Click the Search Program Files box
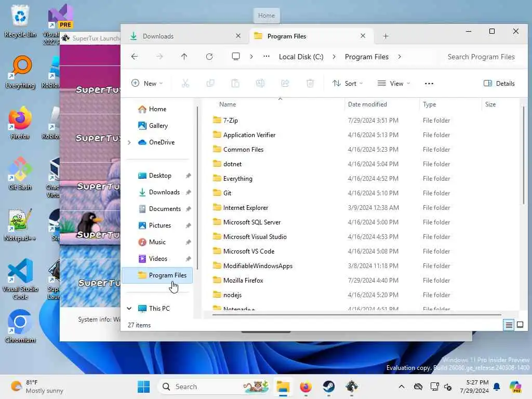 [x=482, y=57]
